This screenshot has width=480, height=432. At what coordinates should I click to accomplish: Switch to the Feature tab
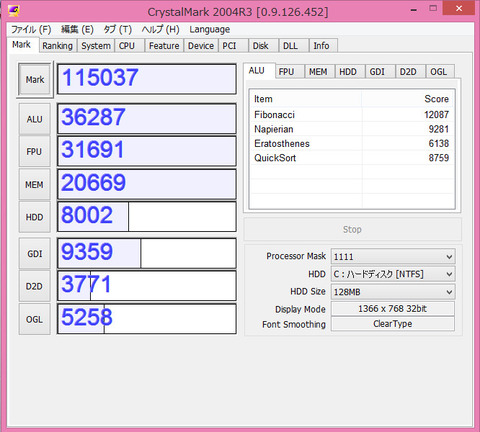tap(164, 46)
